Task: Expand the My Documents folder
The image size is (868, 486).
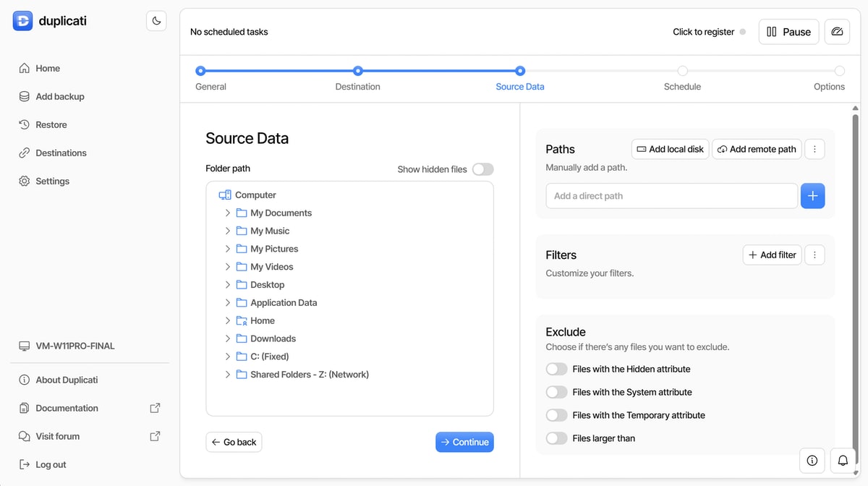Action: (x=227, y=213)
